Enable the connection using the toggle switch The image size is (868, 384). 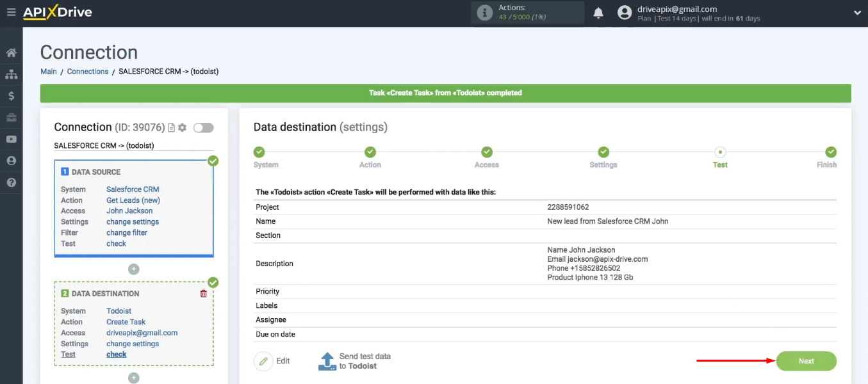click(x=203, y=127)
